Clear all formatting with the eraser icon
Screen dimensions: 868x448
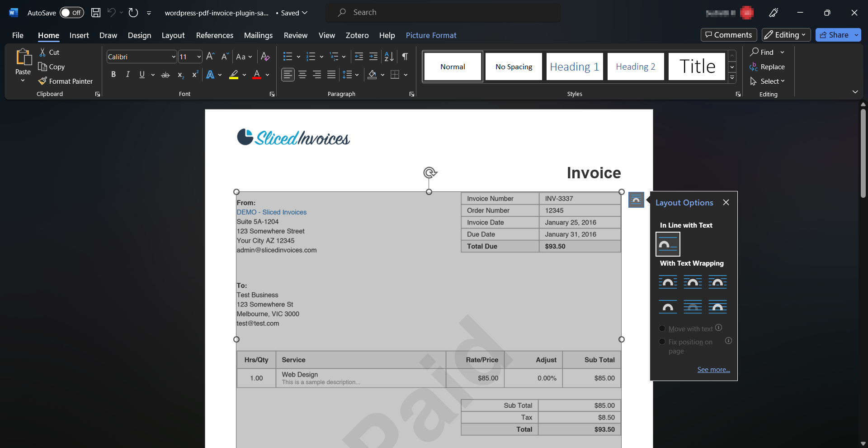(265, 57)
